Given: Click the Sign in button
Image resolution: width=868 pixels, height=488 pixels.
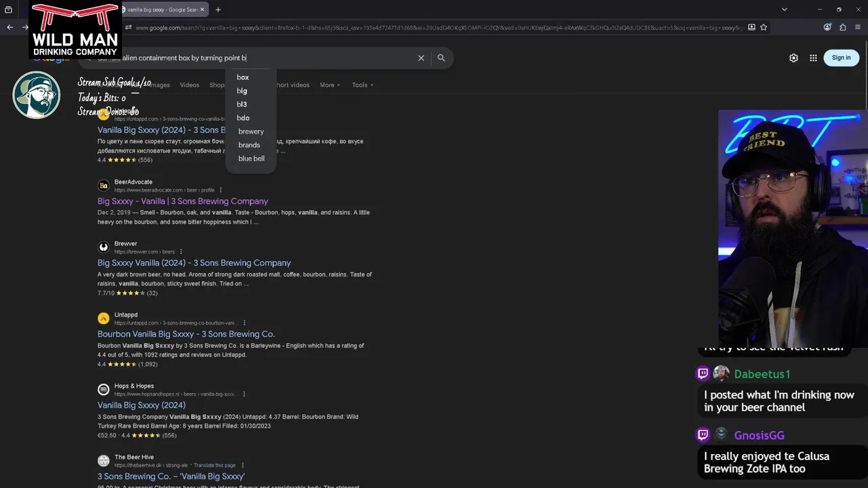Looking at the screenshot, I should click(841, 58).
